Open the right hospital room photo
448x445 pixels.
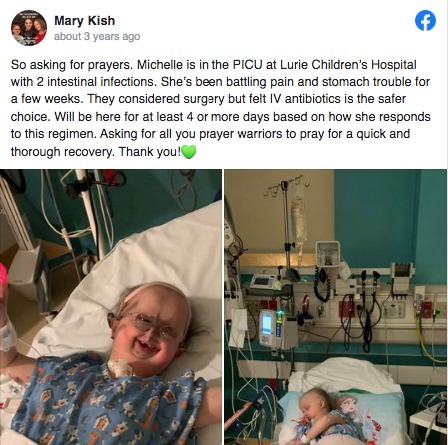(336, 307)
